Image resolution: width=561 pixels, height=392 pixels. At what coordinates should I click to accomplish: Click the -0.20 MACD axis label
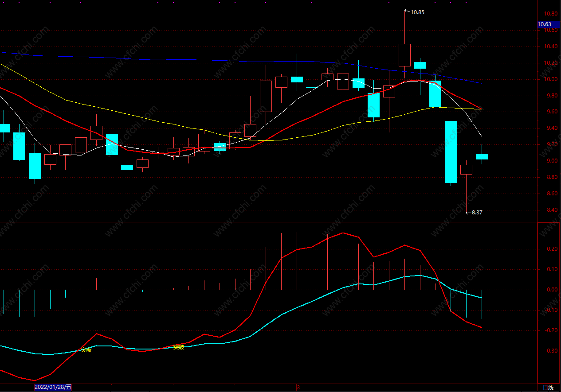[x=551, y=330]
